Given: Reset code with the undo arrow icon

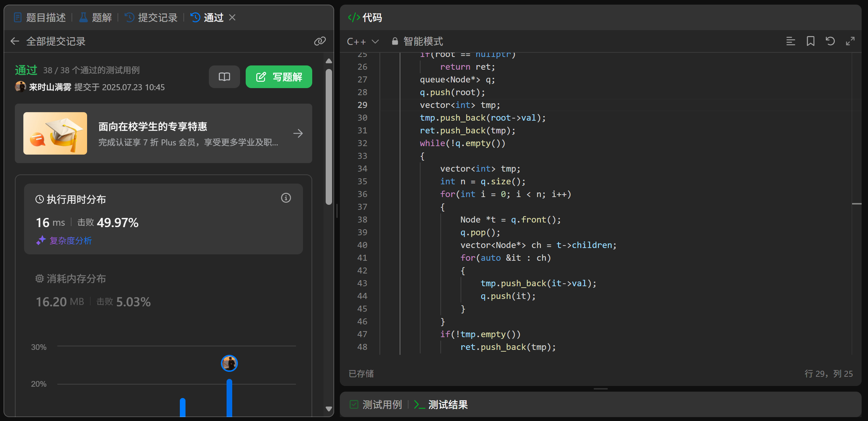Looking at the screenshot, I should click(x=830, y=41).
